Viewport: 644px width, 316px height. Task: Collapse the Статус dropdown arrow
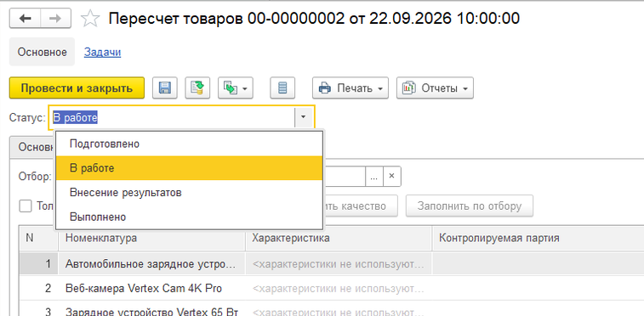pos(303,117)
